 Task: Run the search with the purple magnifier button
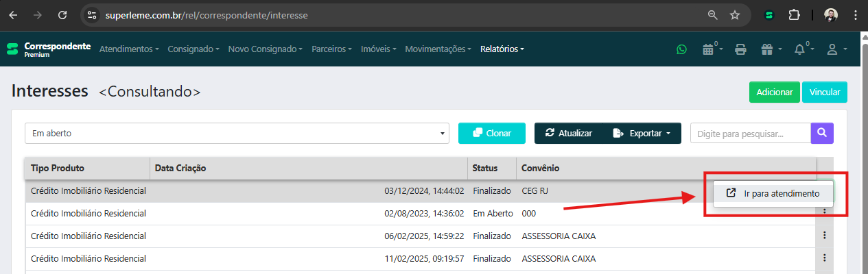tap(822, 133)
